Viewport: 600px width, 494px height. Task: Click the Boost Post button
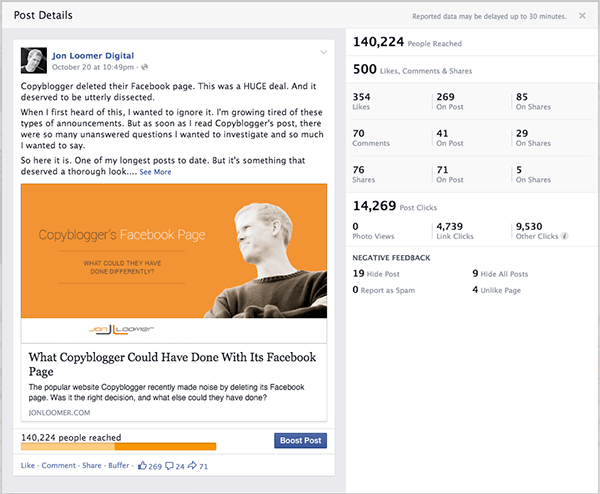point(300,441)
